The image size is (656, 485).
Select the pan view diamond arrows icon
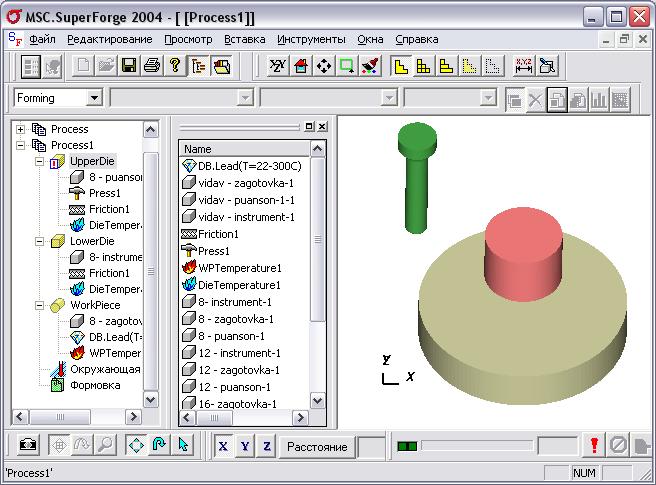tap(136, 444)
